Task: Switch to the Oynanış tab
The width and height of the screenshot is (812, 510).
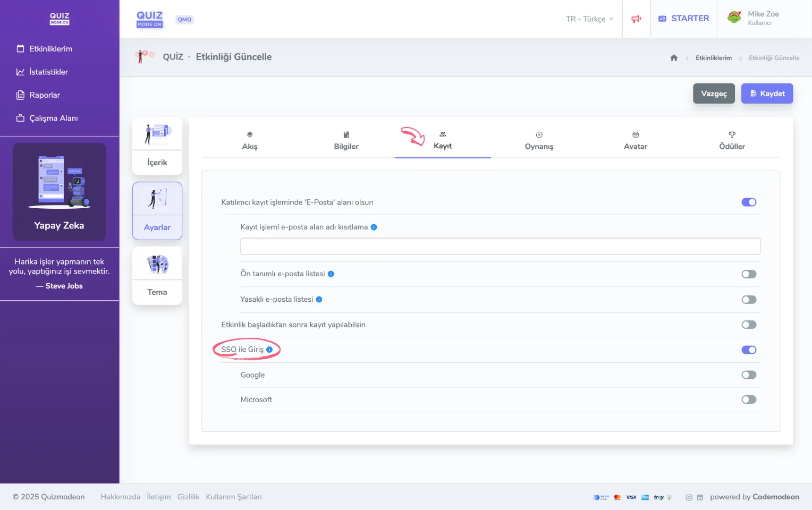Action: pyautogui.click(x=539, y=141)
